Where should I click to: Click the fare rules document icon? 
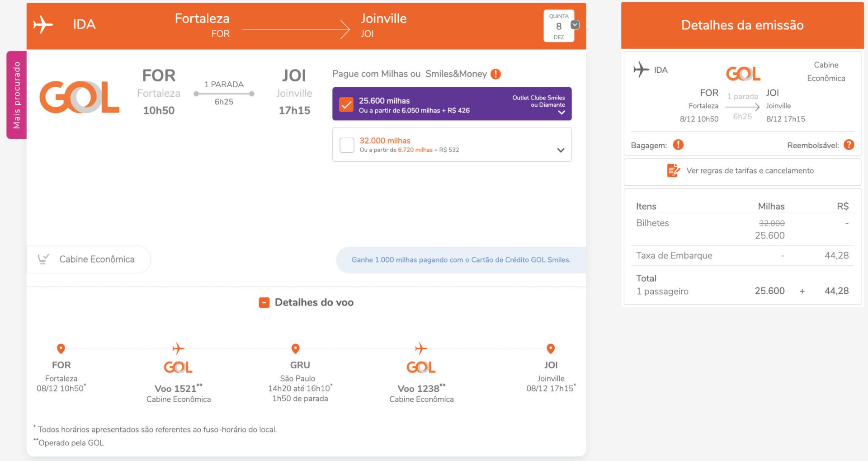[673, 170]
